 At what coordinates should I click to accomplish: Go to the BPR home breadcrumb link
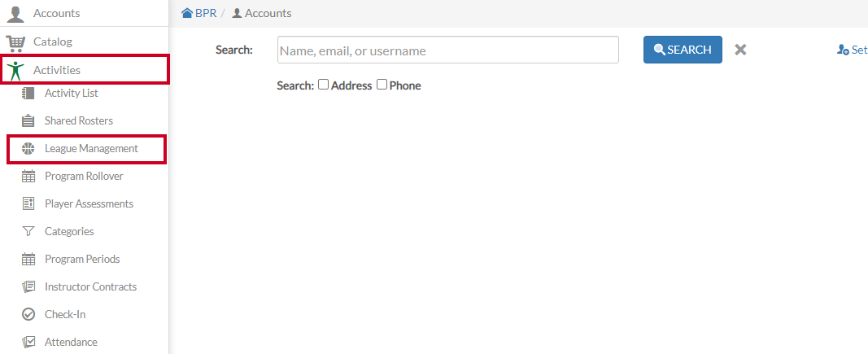coord(199,13)
